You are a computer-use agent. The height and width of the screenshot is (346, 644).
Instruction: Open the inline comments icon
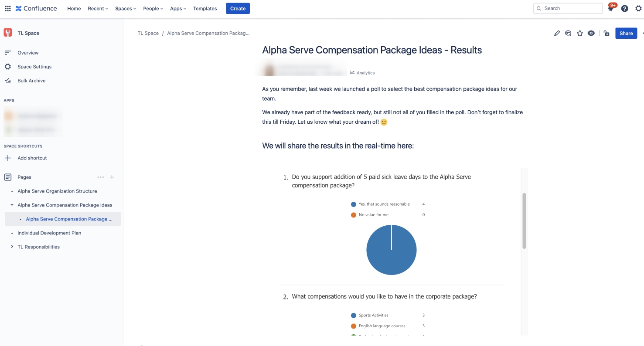568,33
